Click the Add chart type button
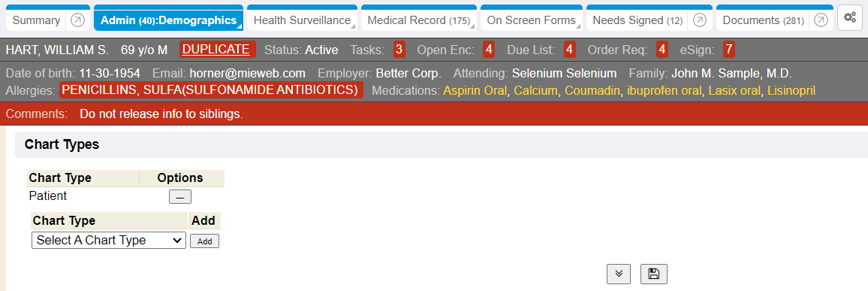 tap(204, 241)
